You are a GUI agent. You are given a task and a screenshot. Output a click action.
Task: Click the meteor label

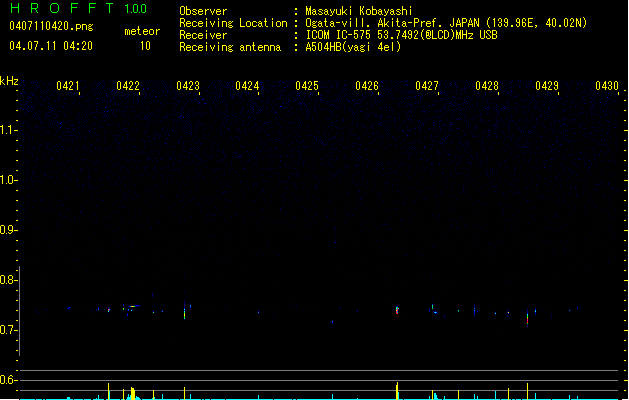(x=142, y=31)
